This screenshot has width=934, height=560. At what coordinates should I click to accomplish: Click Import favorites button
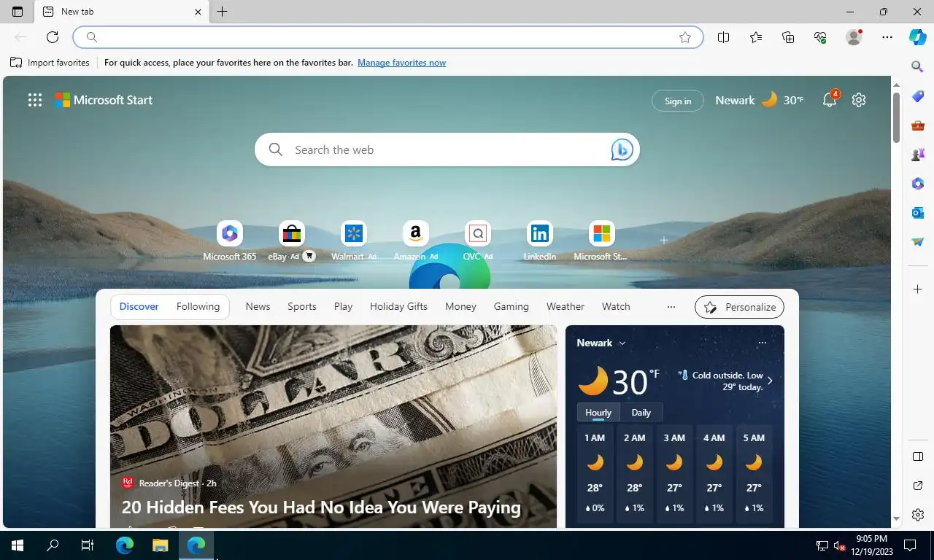tap(50, 63)
